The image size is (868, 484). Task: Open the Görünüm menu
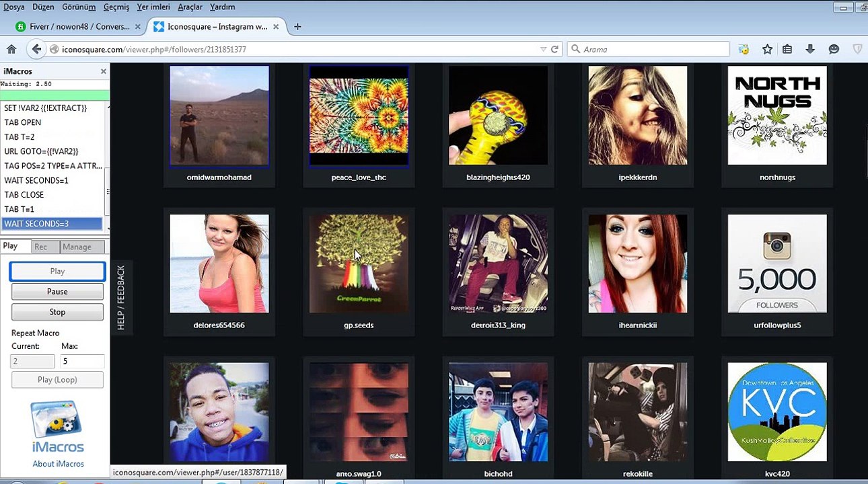(x=78, y=7)
